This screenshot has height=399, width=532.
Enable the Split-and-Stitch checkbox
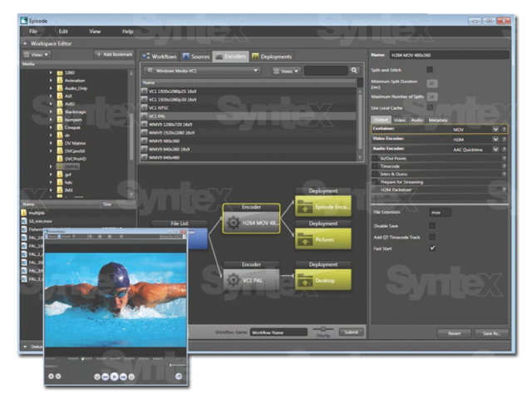pyautogui.click(x=431, y=70)
